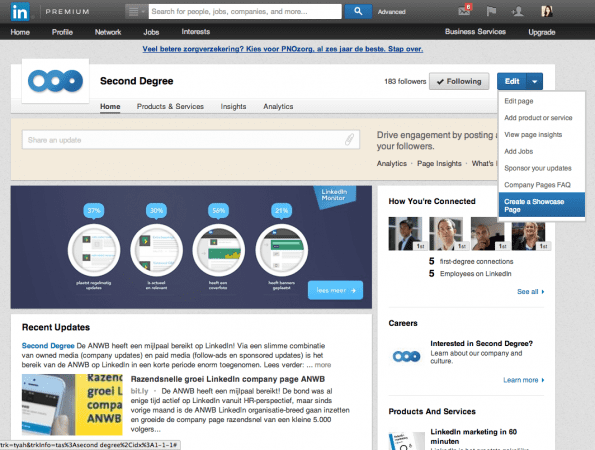The width and height of the screenshot is (595, 450).
Task: Open the profile photo account menu
Action: tap(546, 11)
